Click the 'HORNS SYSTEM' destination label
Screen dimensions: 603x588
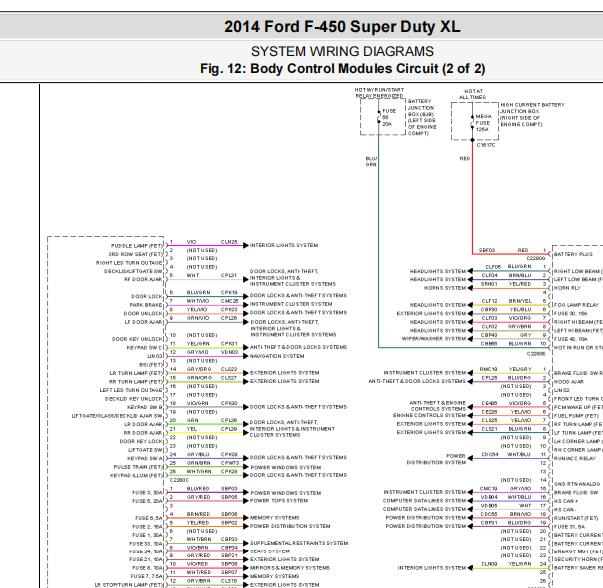click(x=445, y=288)
